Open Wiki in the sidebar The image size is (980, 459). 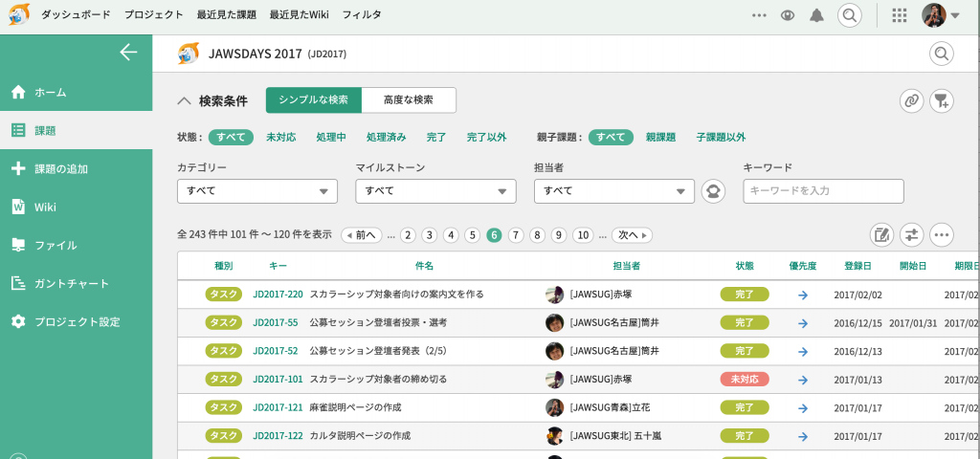77,207
